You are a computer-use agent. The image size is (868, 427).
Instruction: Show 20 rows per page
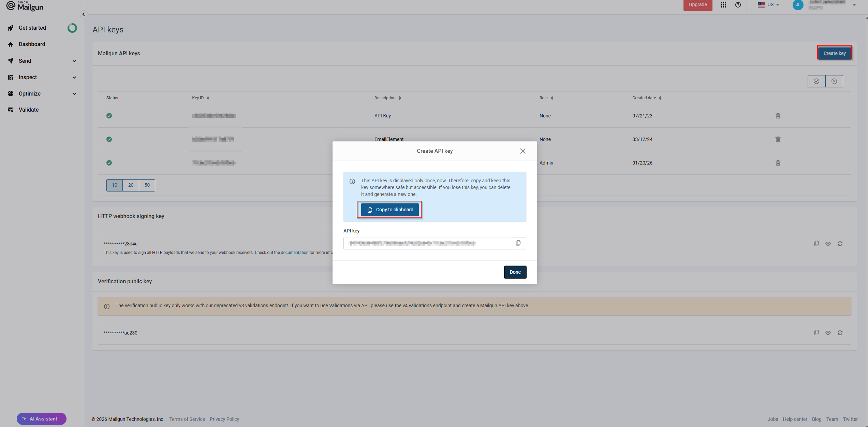click(131, 185)
